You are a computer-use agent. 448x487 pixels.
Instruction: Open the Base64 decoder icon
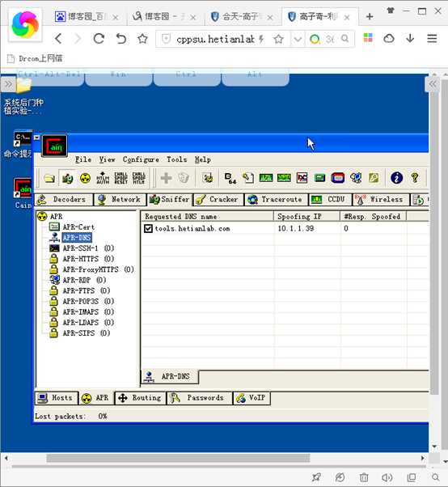point(230,178)
